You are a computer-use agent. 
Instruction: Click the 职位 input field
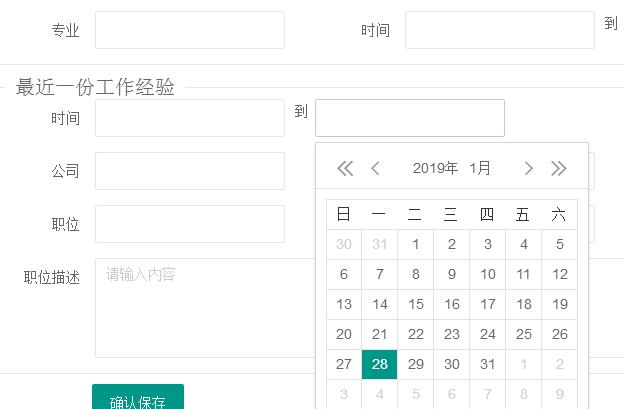click(190, 224)
